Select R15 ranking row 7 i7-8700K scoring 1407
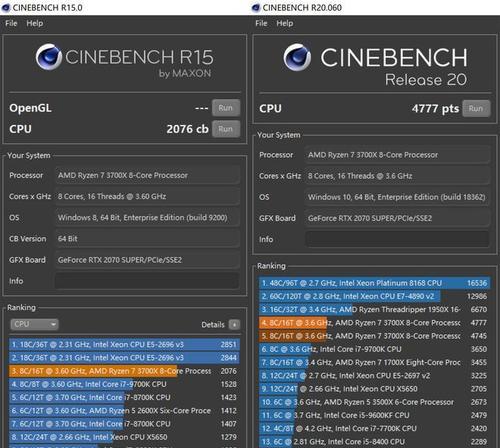The width and height of the screenshot is (500, 448). pos(124,424)
